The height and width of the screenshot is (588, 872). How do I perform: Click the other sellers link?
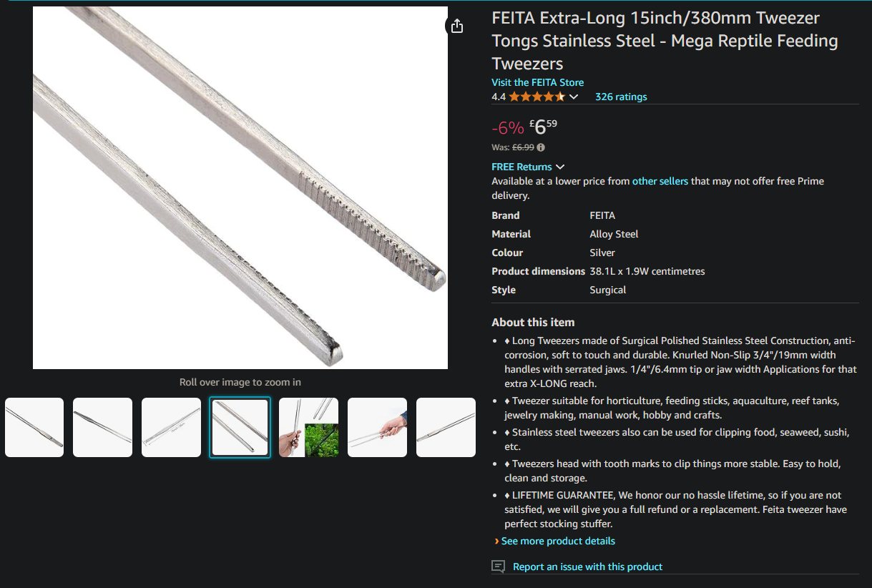pyautogui.click(x=660, y=181)
